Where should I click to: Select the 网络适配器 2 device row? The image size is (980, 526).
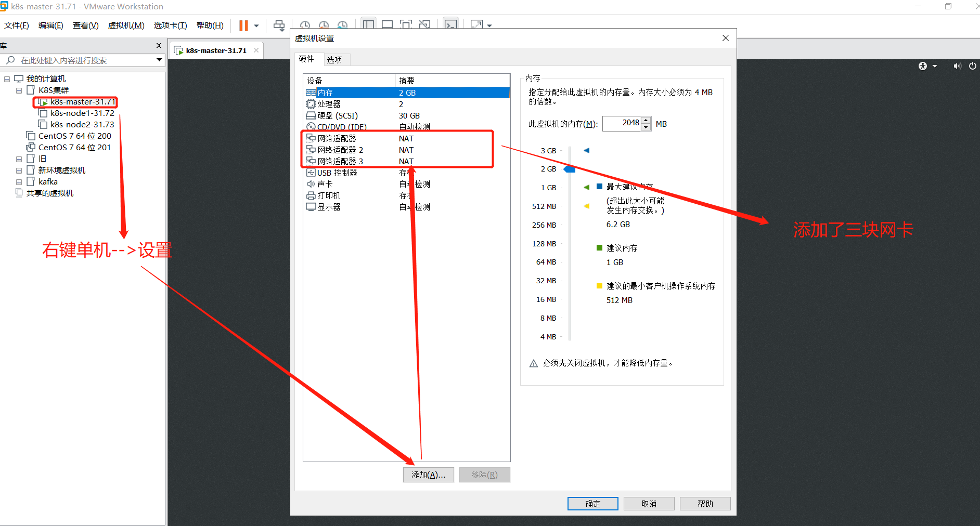pos(407,150)
